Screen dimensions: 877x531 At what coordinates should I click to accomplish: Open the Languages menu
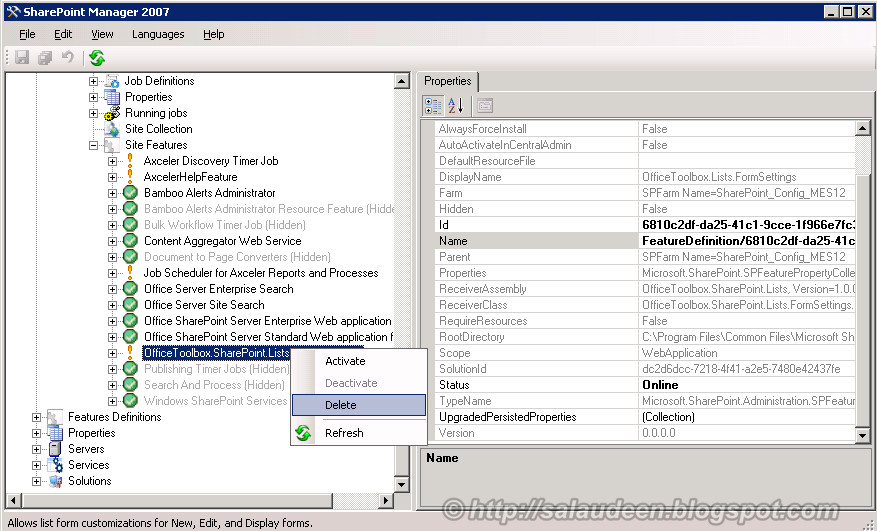tap(158, 34)
